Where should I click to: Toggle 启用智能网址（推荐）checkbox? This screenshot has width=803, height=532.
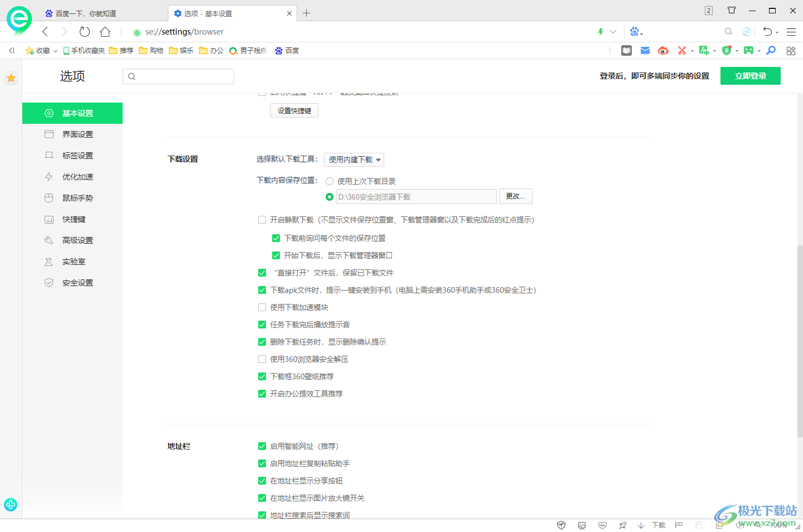click(x=262, y=446)
